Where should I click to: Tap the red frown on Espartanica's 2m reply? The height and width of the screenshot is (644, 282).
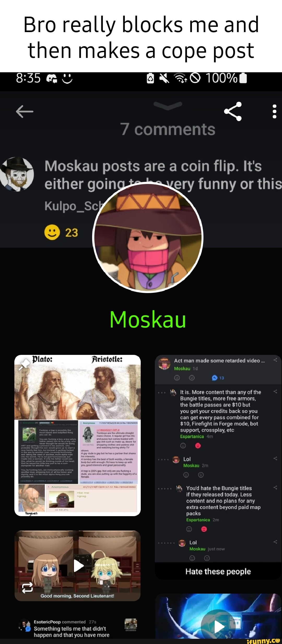coord(204,529)
